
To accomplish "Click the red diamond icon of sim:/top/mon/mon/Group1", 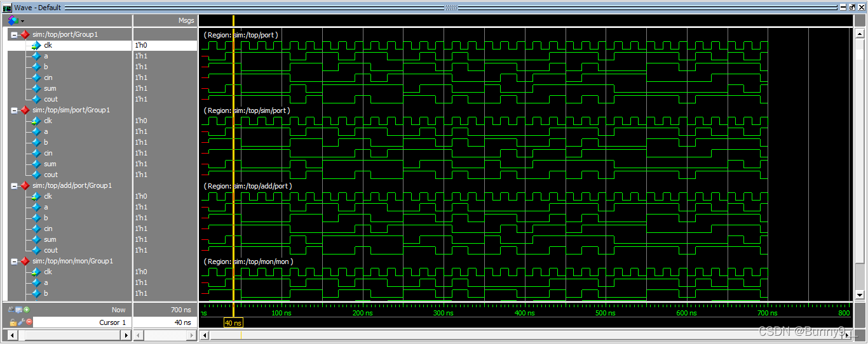I will pos(25,261).
